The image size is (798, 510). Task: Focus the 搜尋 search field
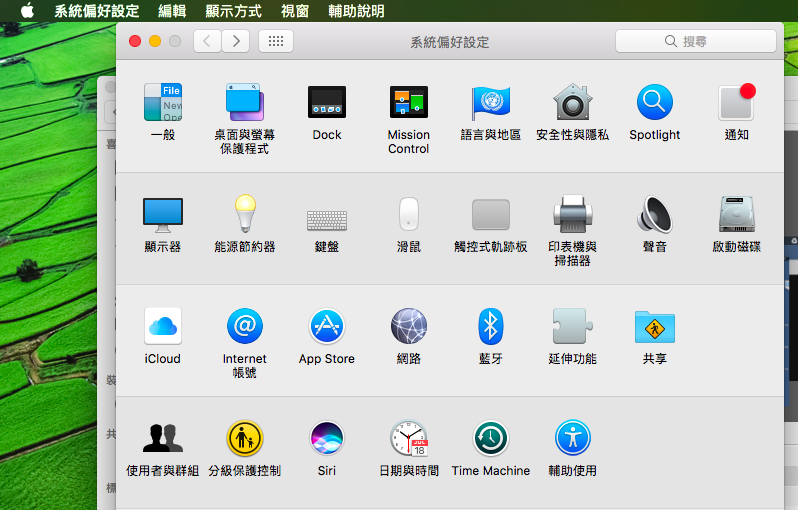coord(696,41)
